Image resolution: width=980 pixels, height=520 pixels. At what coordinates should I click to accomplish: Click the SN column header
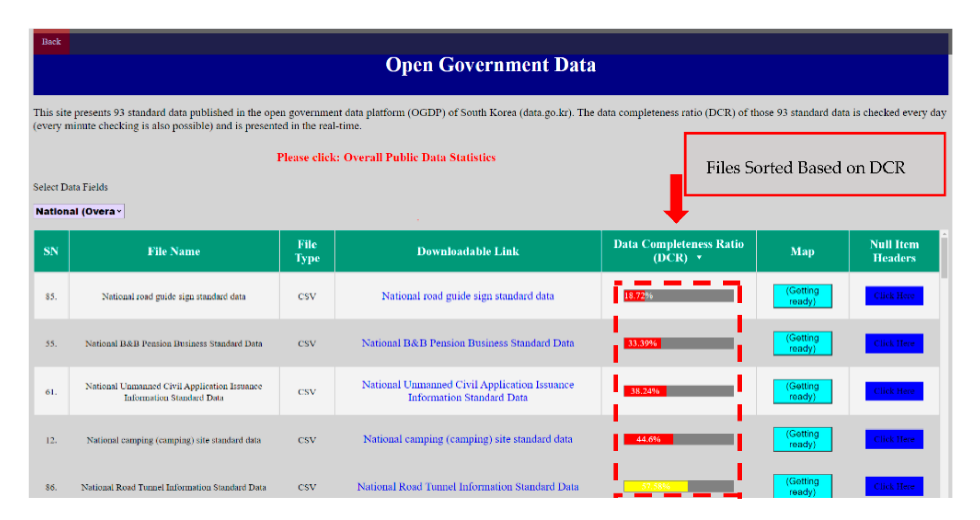click(51, 251)
